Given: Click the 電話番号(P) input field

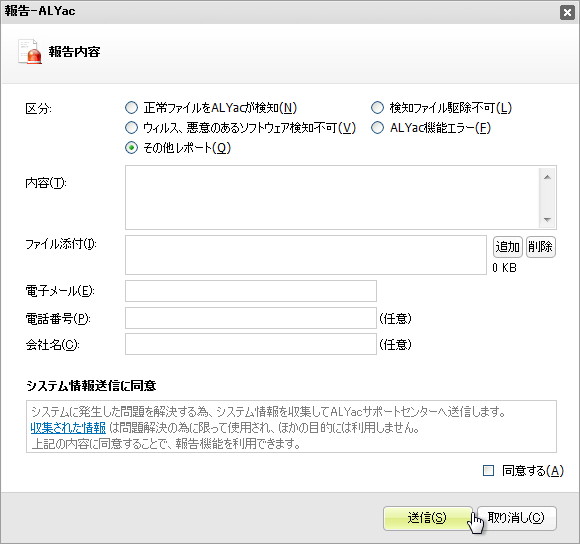Looking at the screenshot, I should 251,318.
